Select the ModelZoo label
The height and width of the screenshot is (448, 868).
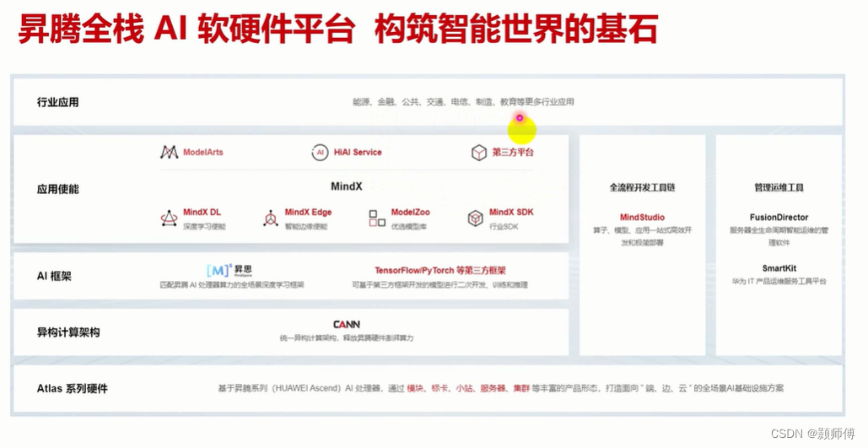click(x=410, y=212)
